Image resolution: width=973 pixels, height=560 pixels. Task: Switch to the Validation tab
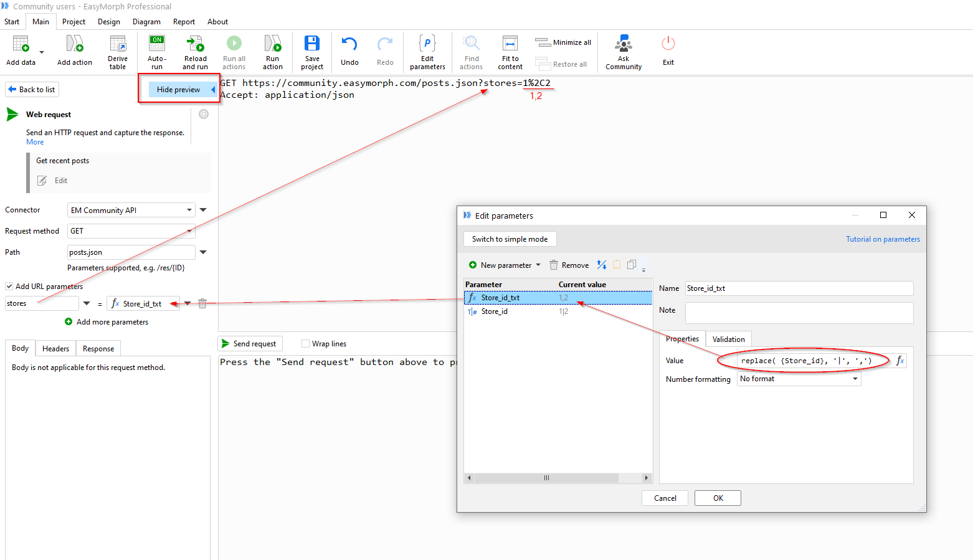pyautogui.click(x=728, y=339)
